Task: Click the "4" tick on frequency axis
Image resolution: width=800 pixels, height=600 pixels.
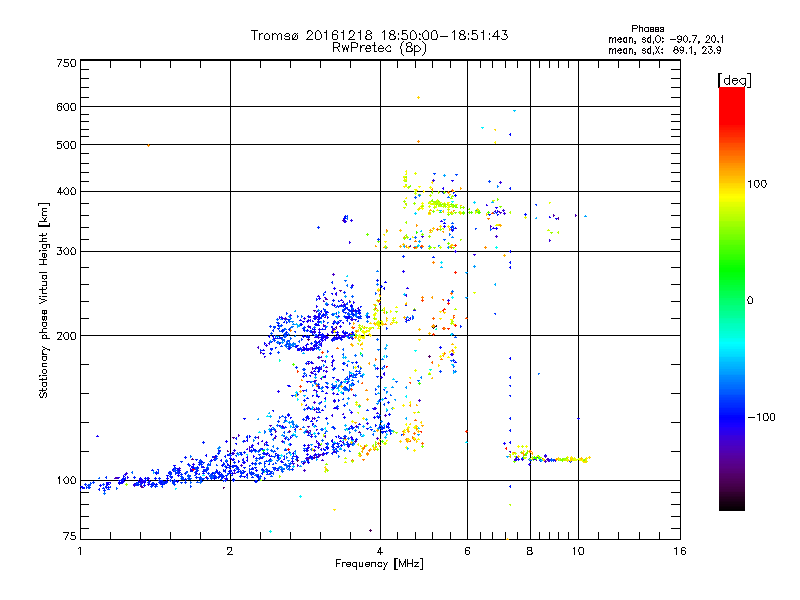Action: pyautogui.click(x=380, y=551)
